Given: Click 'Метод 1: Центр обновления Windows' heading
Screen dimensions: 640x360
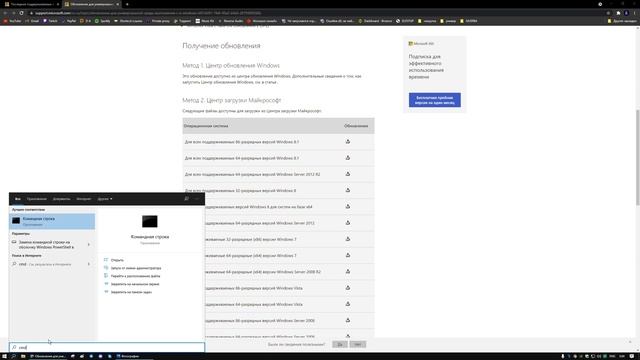Looking at the screenshot, I should pyautogui.click(x=231, y=65).
